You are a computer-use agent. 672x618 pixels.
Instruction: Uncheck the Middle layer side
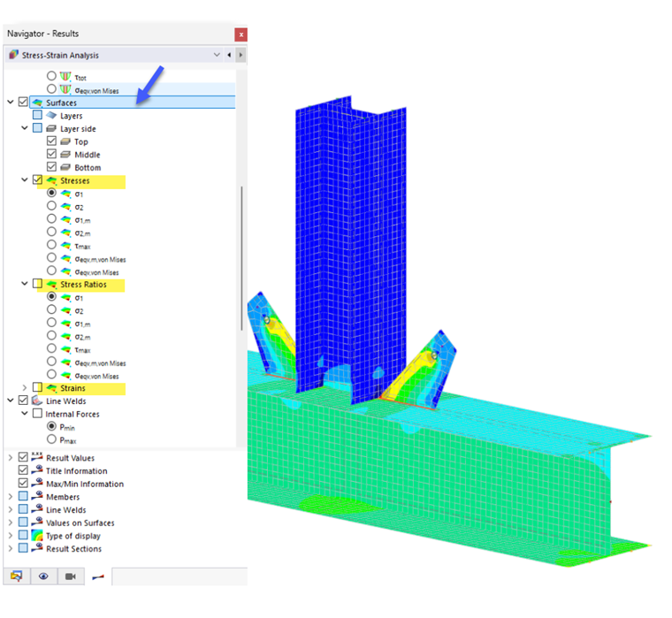click(x=51, y=154)
